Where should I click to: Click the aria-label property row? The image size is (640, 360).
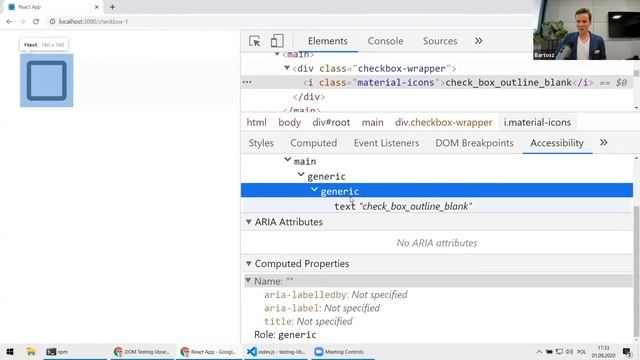tap(322, 308)
